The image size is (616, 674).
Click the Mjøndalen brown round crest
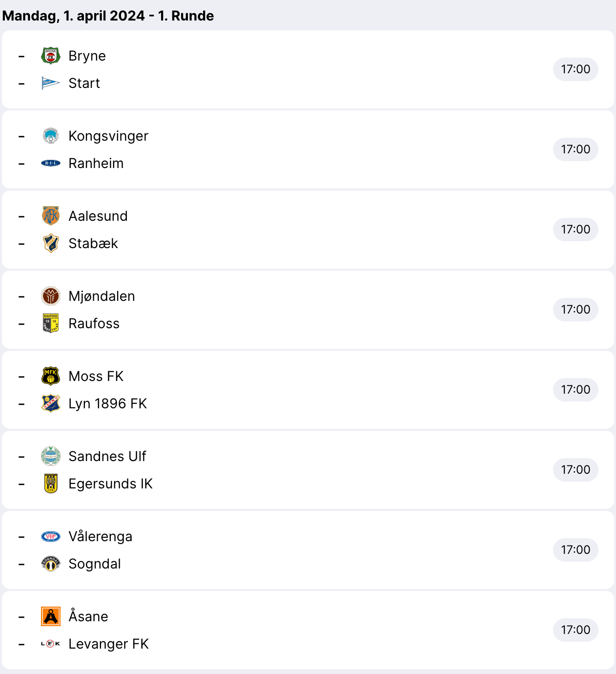(51, 296)
